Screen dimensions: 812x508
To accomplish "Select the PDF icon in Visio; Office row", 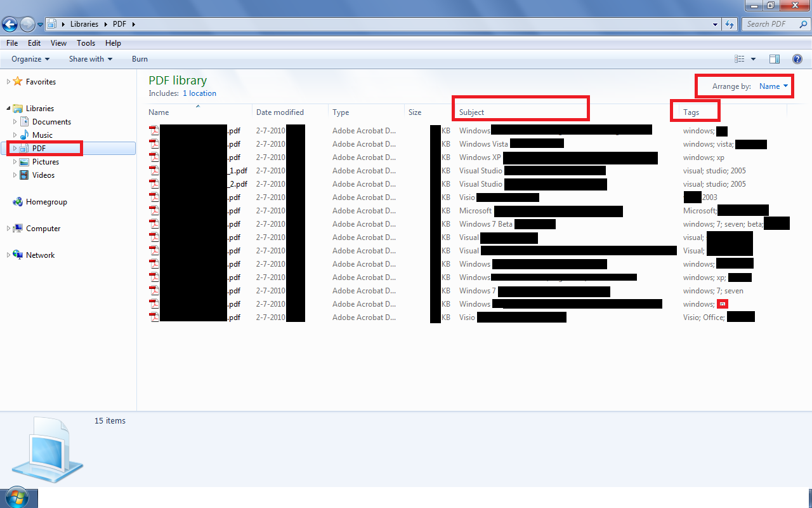I will pyautogui.click(x=154, y=317).
